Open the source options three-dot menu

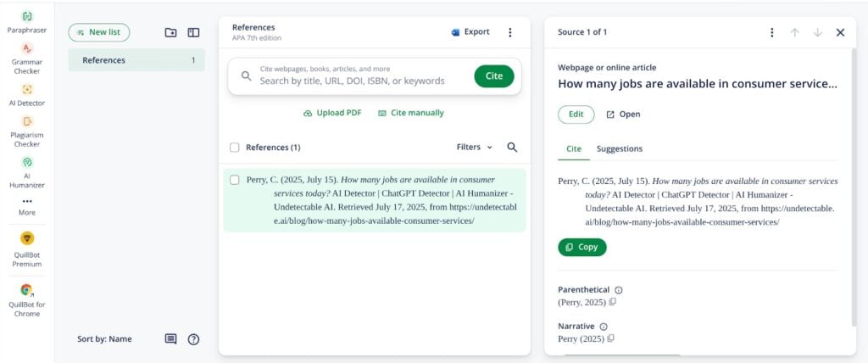point(771,32)
